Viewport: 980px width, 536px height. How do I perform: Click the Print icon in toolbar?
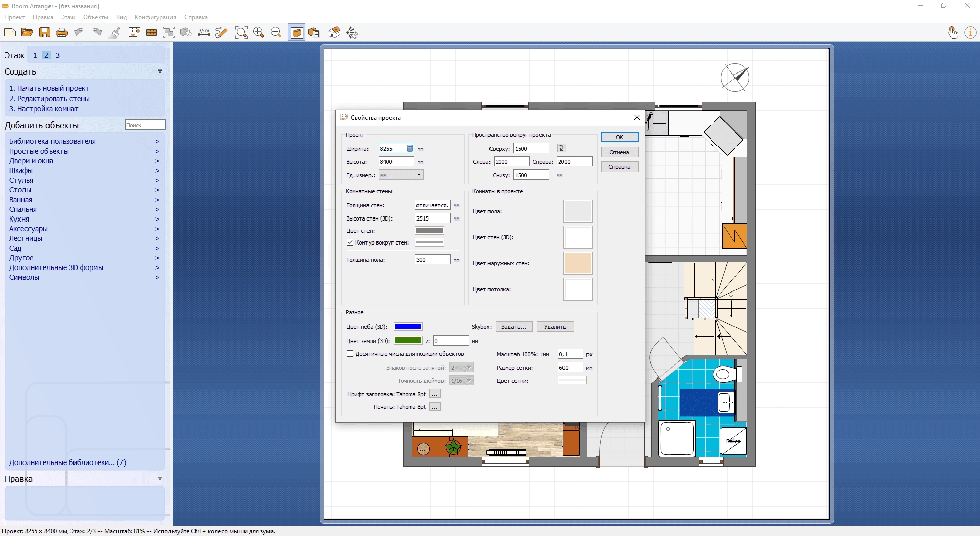coord(62,33)
